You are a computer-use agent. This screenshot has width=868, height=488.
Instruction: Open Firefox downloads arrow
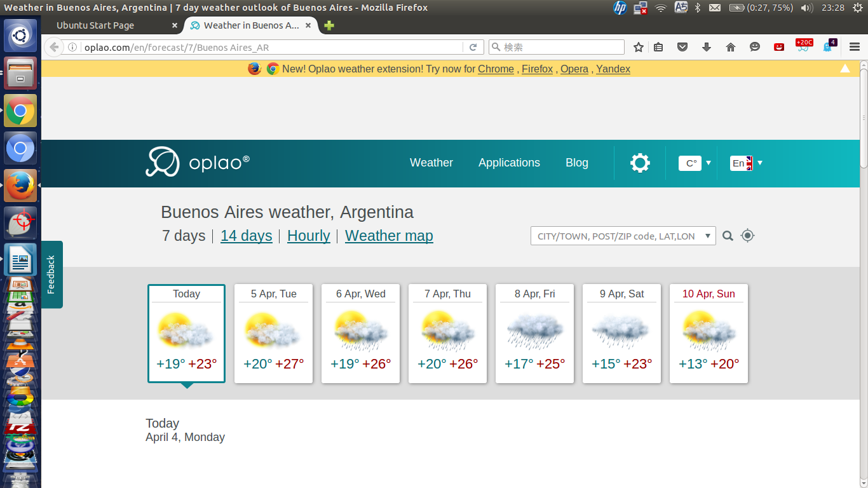click(x=707, y=47)
